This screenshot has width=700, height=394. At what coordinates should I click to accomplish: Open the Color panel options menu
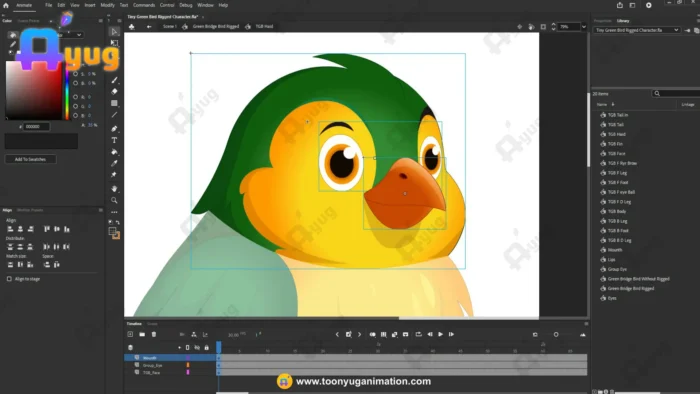[x=100, y=21]
